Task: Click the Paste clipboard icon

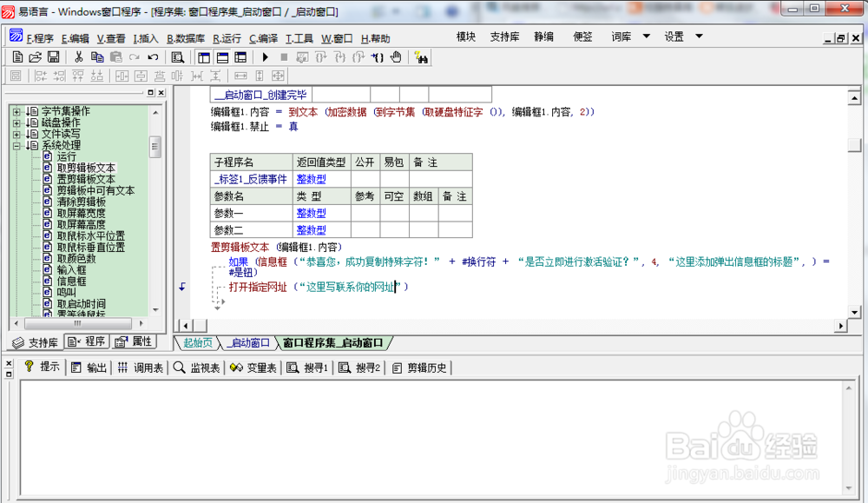Action: click(x=115, y=57)
